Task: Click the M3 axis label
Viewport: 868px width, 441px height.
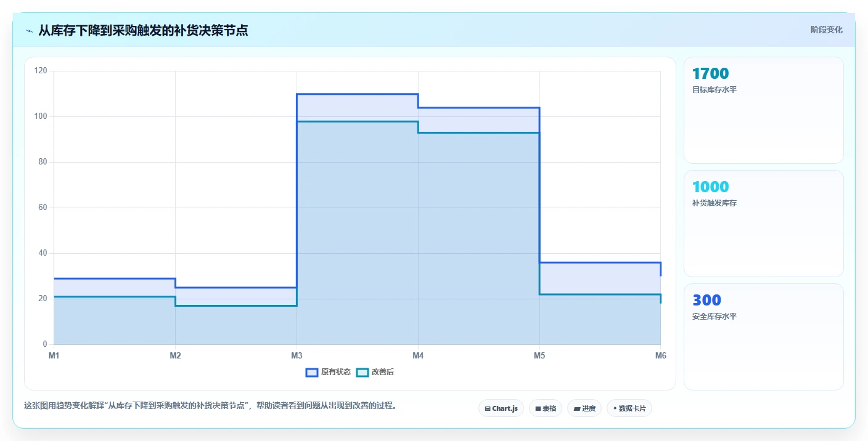Action: coord(297,356)
